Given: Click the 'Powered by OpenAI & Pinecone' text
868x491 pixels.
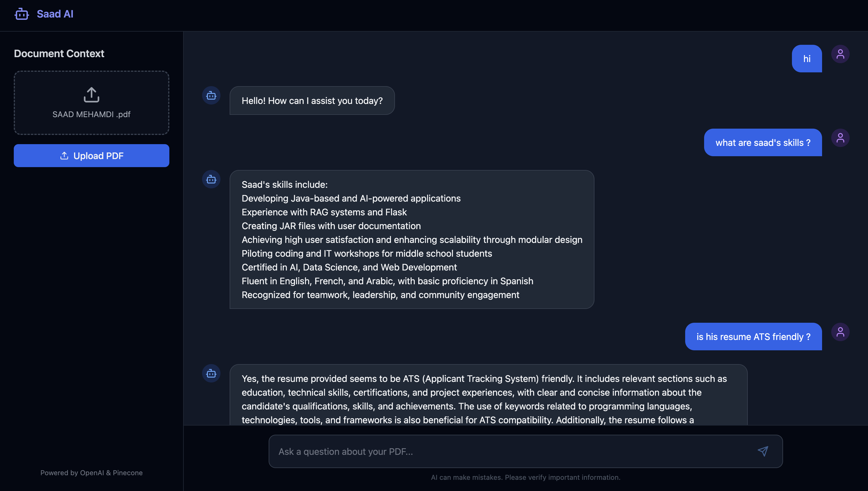Looking at the screenshot, I should click(91, 472).
